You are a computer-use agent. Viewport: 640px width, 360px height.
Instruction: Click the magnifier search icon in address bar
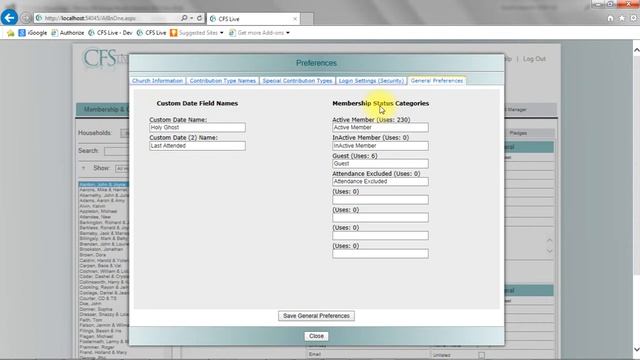pyautogui.click(x=184, y=18)
